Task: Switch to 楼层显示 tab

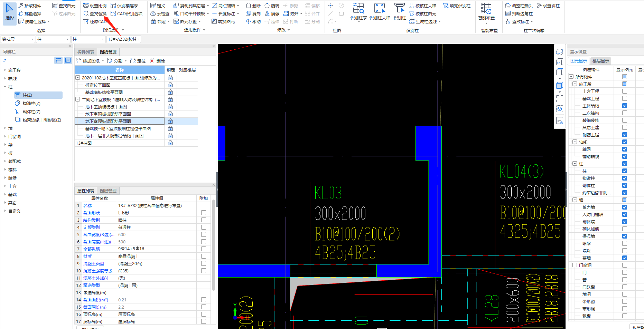Action: coord(601,61)
